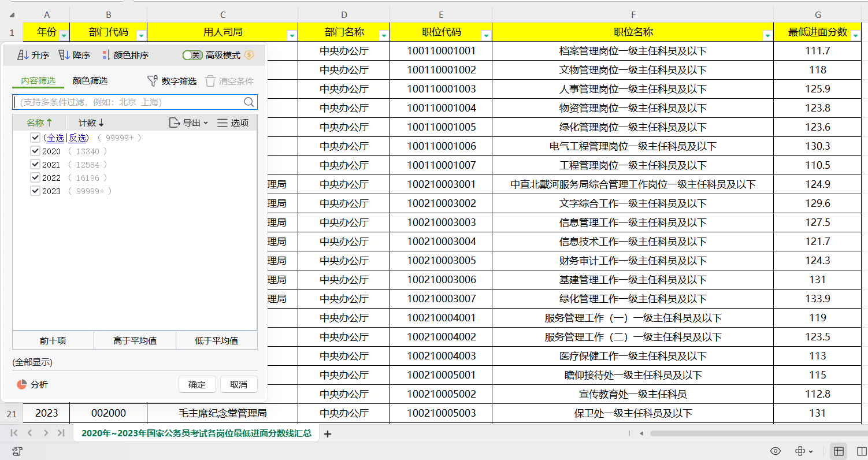This screenshot has width=868, height=460.
Task: Open 颜色排序 color sort option
Action: pyautogui.click(x=106, y=55)
